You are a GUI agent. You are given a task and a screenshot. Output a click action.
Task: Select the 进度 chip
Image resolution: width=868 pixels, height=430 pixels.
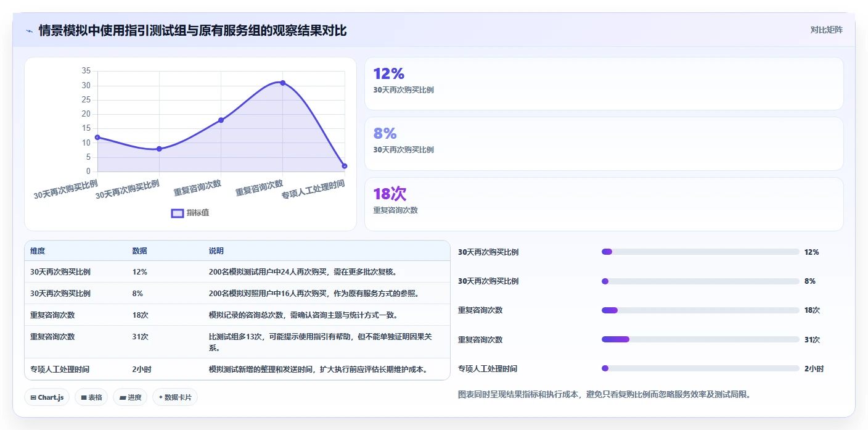click(130, 397)
